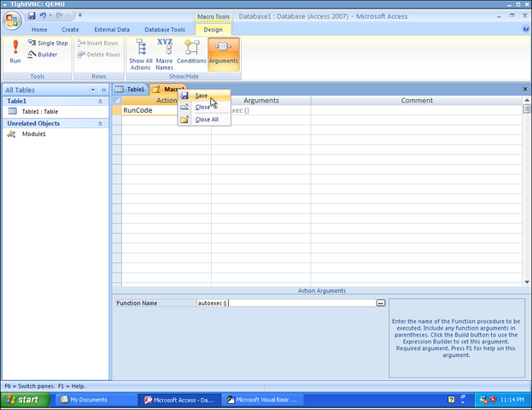Click the Macro Tools contextual tab label
This screenshot has width=532, height=410.
pyautogui.click(x=213, y=16)
